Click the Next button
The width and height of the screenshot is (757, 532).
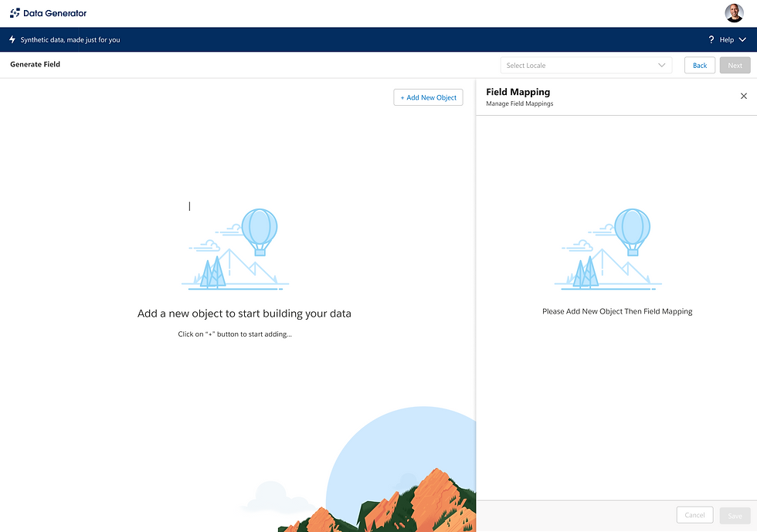pyautogui.click(x=735, y=65)
